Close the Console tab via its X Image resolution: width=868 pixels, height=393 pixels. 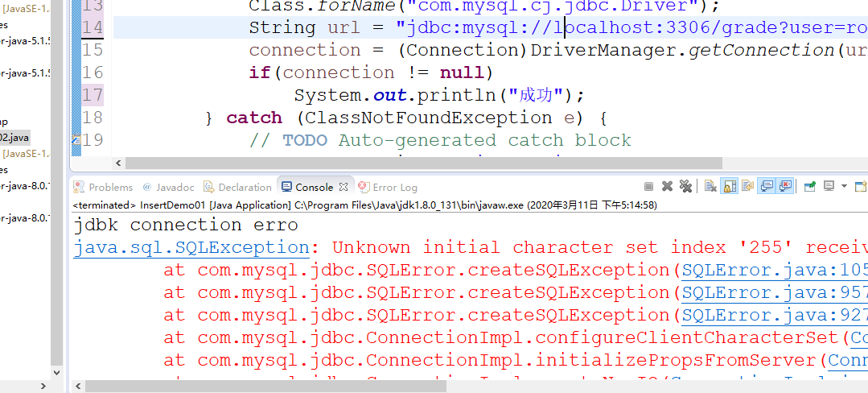pos(343,187)
